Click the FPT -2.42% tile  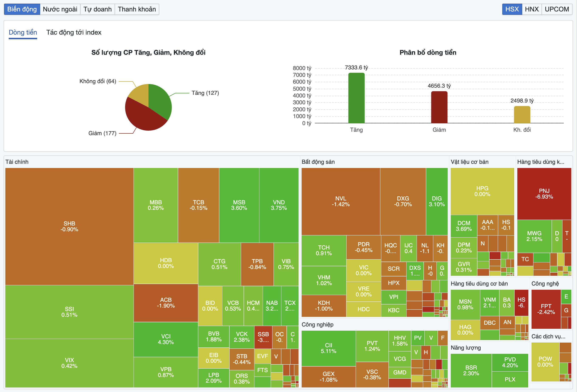pyautogui.click(x=546, y=309)
